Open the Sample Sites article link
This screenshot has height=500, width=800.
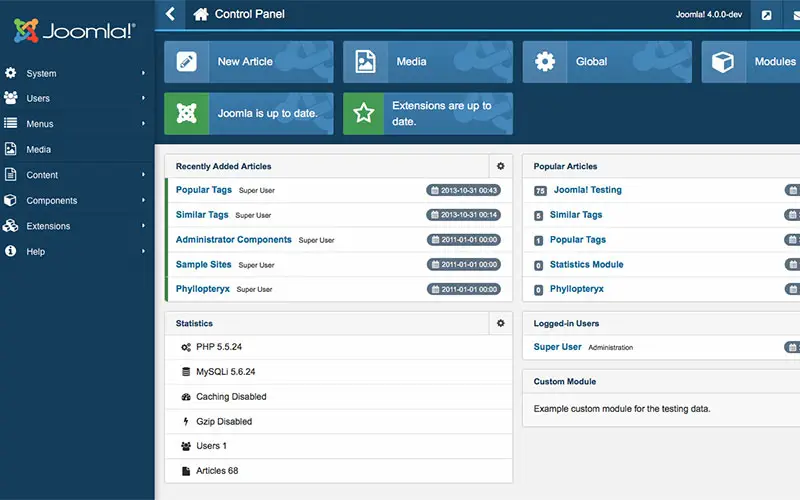coord(204,264)
